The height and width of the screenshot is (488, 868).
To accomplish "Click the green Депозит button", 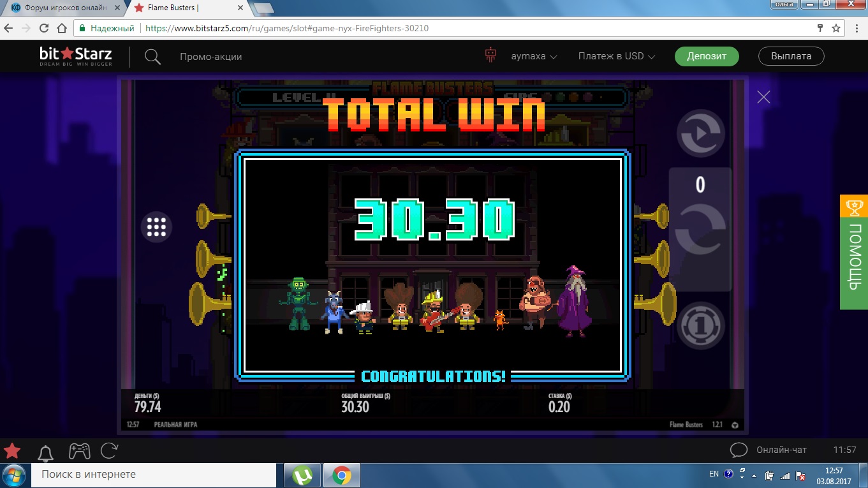I will tap(707, 56).
